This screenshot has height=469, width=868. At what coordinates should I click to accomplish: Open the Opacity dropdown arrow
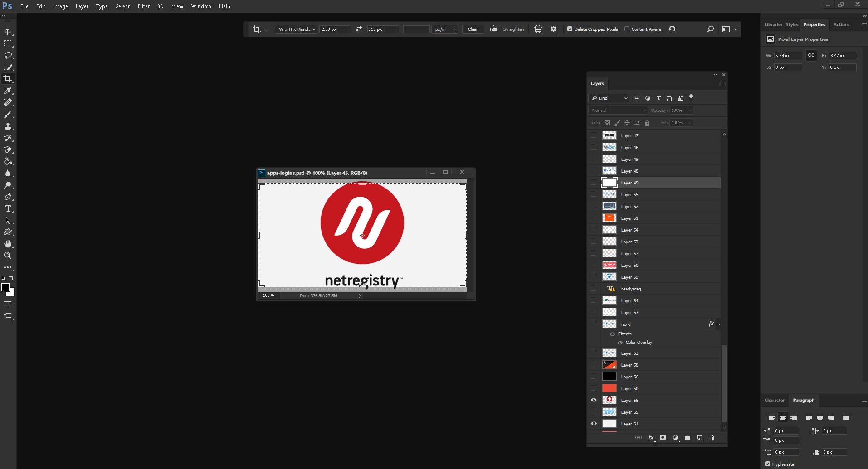[x=689, y=111]
